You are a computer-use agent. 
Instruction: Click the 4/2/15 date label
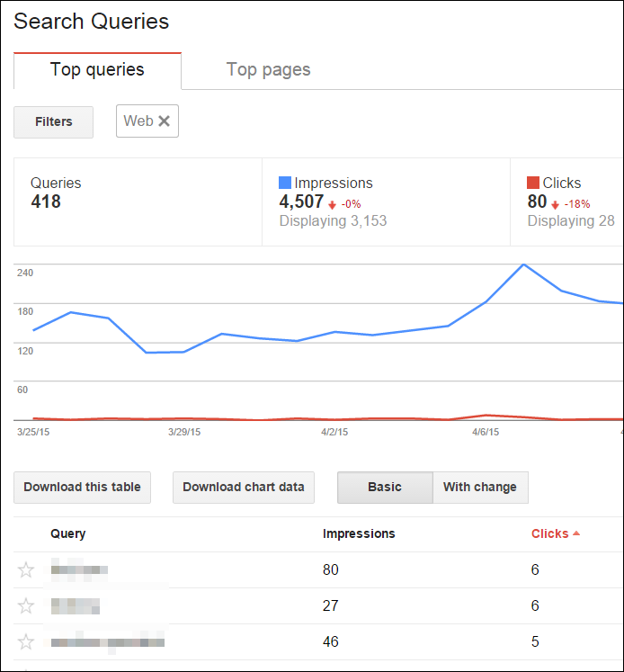(334, 432)
